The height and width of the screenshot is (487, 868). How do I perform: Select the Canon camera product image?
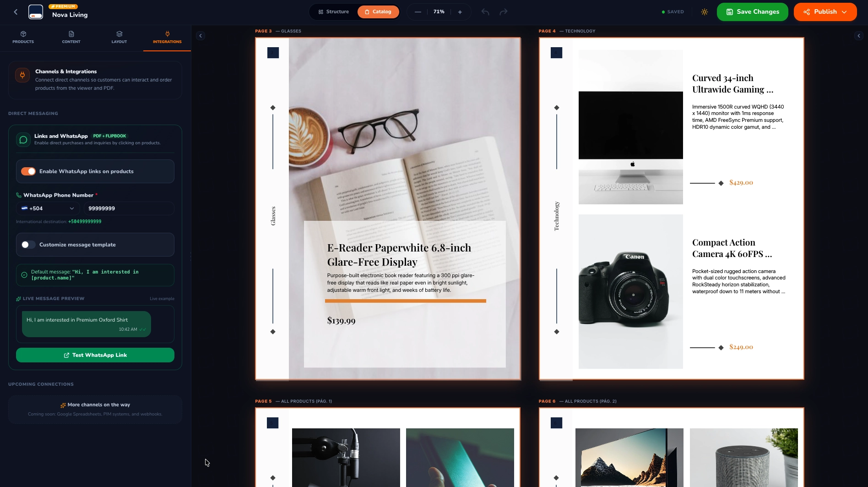click(x=630, y=291)
